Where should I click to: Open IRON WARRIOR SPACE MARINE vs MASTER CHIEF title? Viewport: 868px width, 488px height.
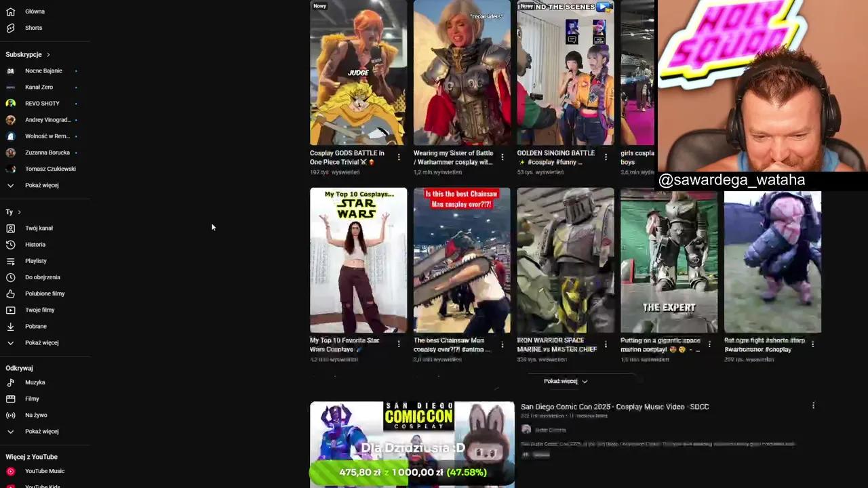(557, 345)
